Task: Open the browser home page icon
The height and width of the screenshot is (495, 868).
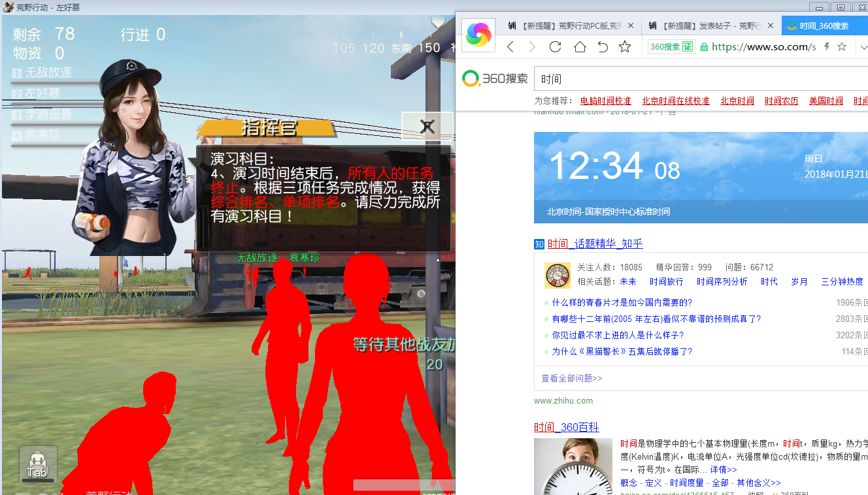Action: (x=580, y=47)
